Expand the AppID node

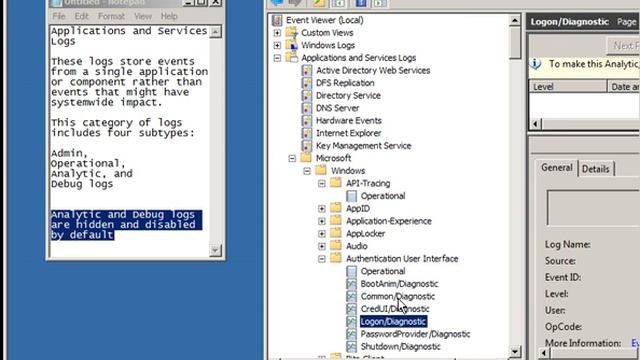(x=322, y=209)
